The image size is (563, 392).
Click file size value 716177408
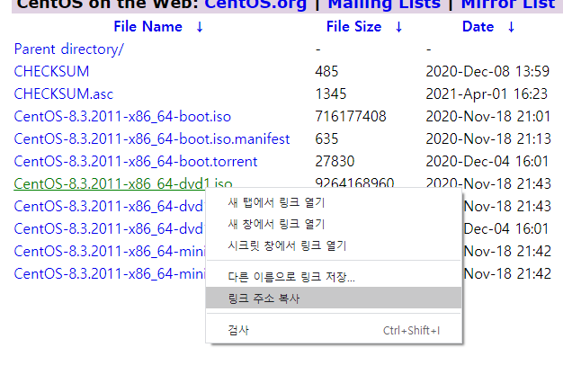click(x=351, y=117)
